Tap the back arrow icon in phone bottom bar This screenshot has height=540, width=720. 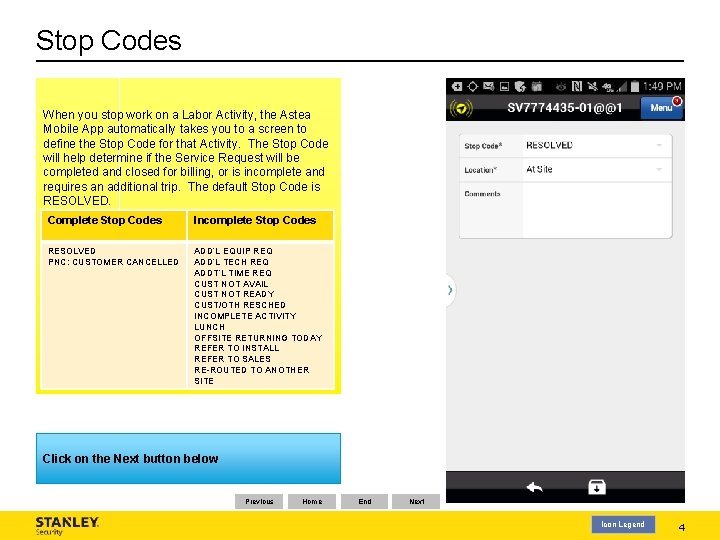534,487
